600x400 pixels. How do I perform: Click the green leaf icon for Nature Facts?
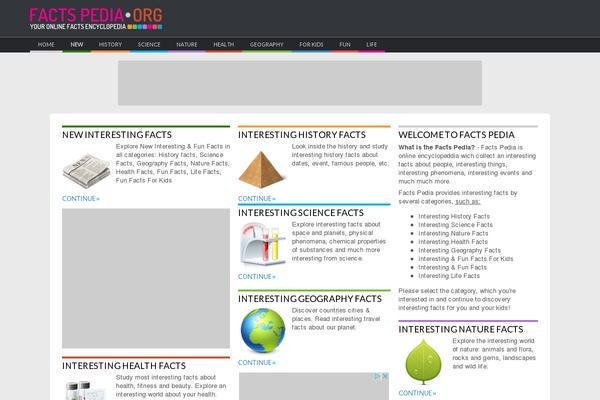[423, 362]
